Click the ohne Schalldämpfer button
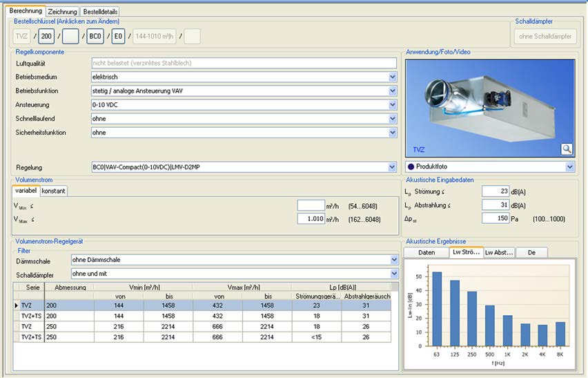The image size is (588, 378). click(x=545, y=37)
